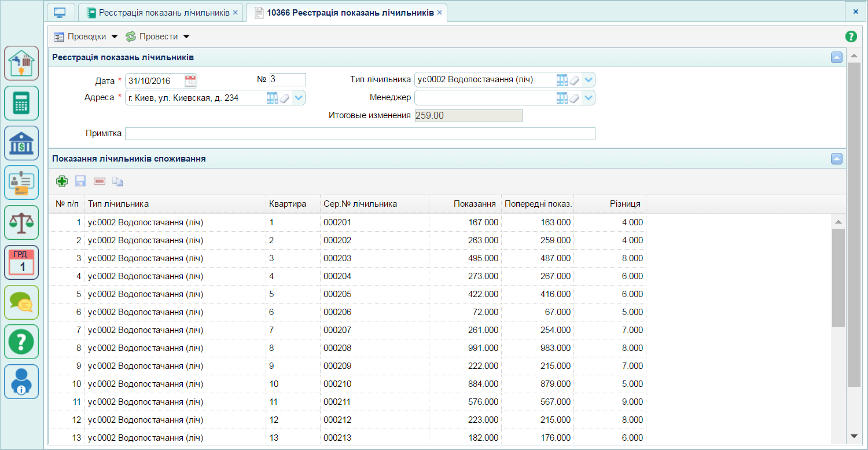Click the Итоговые изменения value field
Viewport: 868px width, 450px height.
click(x=469, y=116)
